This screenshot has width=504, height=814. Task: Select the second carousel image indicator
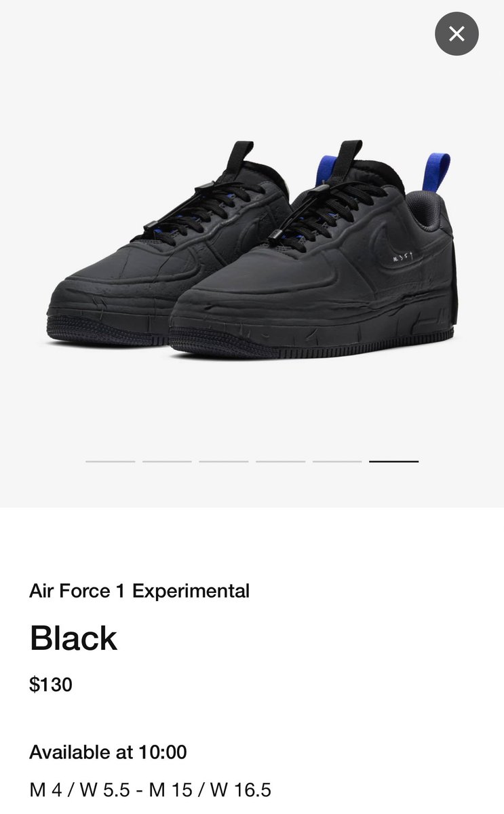pos(167,461)
